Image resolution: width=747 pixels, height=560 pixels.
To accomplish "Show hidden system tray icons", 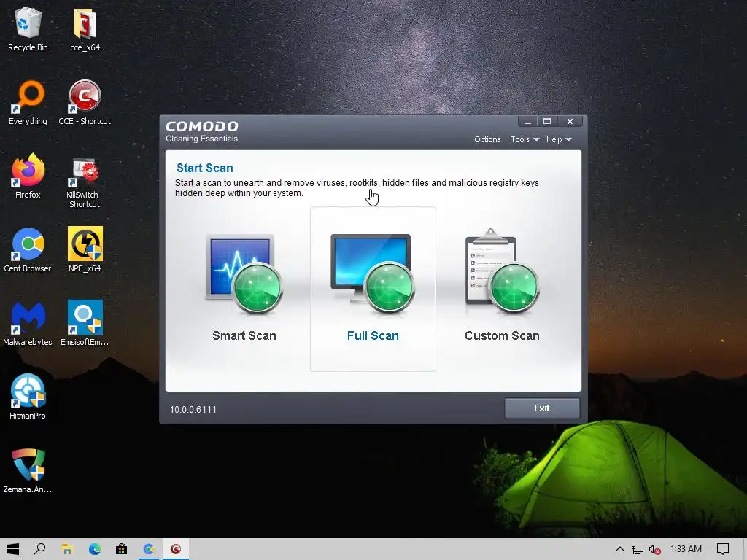I will pos(620,549).
